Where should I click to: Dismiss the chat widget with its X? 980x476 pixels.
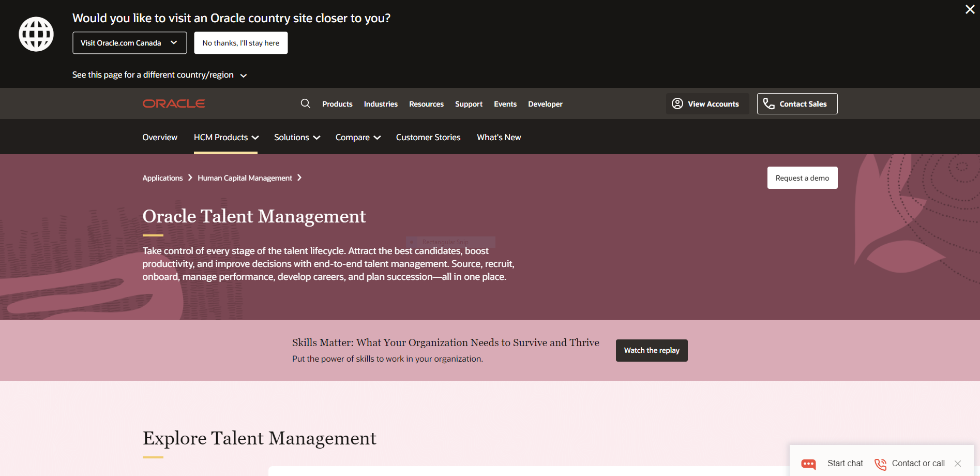point(958,464)
